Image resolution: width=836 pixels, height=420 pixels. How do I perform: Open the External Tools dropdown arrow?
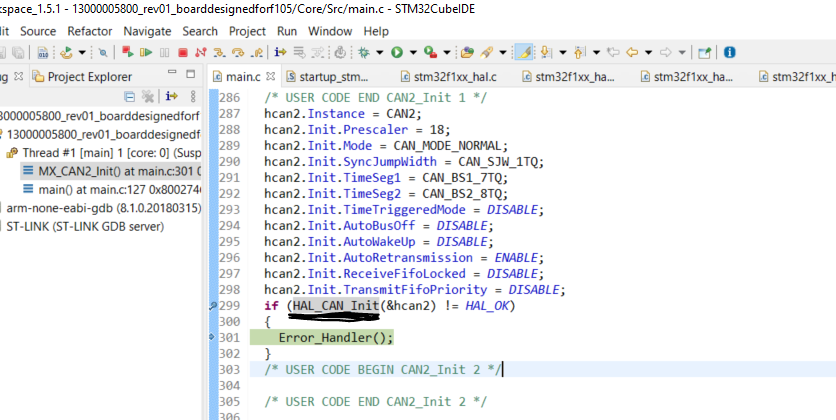(x=447, y=52)
